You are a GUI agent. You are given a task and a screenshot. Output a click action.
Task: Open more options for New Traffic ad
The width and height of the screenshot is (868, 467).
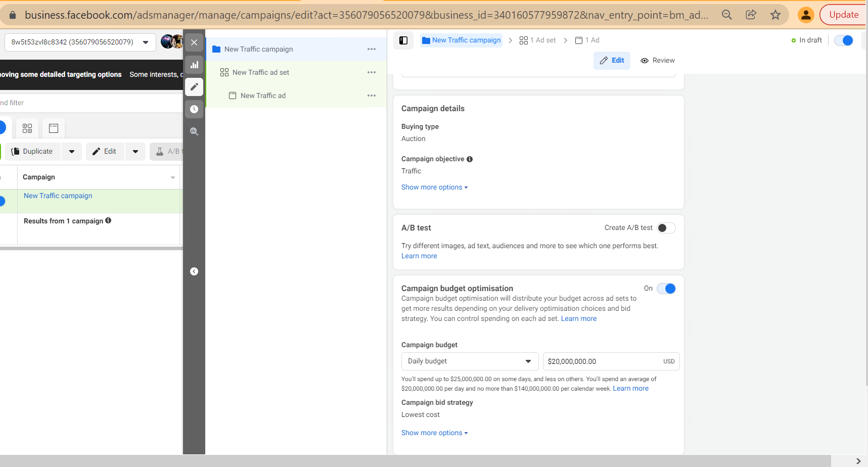coord(372,96)
